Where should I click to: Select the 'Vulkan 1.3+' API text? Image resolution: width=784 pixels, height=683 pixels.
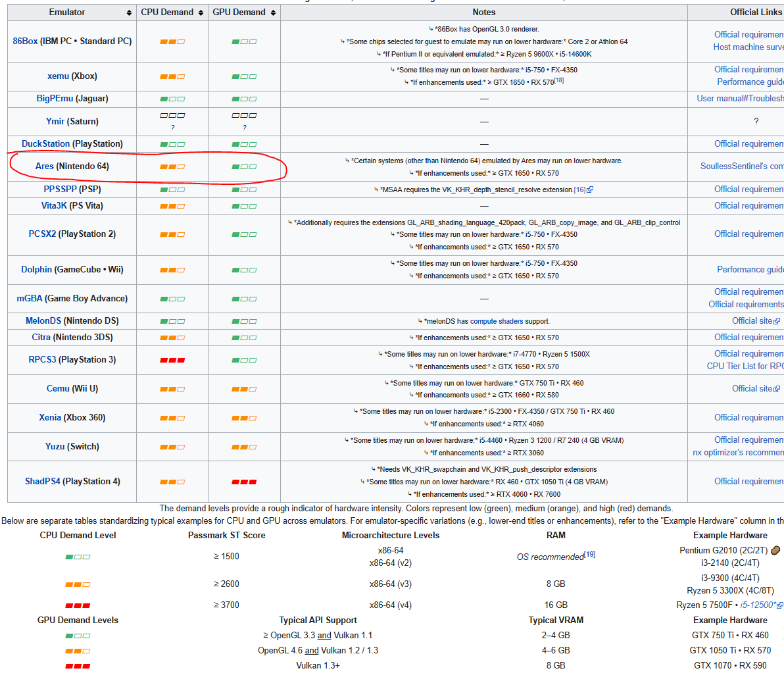point(318,666)
